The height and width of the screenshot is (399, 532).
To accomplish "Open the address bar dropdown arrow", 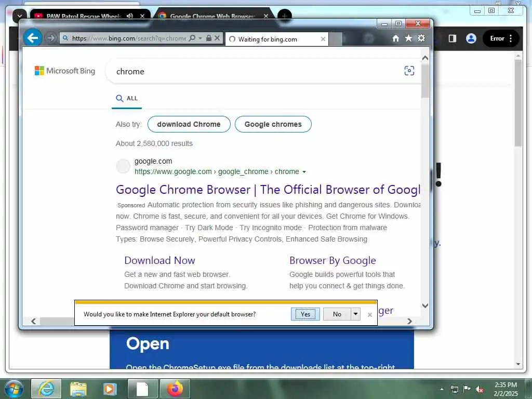I will click(200, 38).
